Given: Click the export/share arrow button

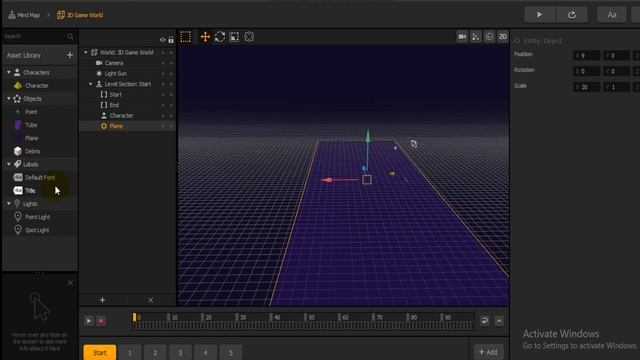Looking at the screenshot, I should pyautogui.click(x=572, y=15).
